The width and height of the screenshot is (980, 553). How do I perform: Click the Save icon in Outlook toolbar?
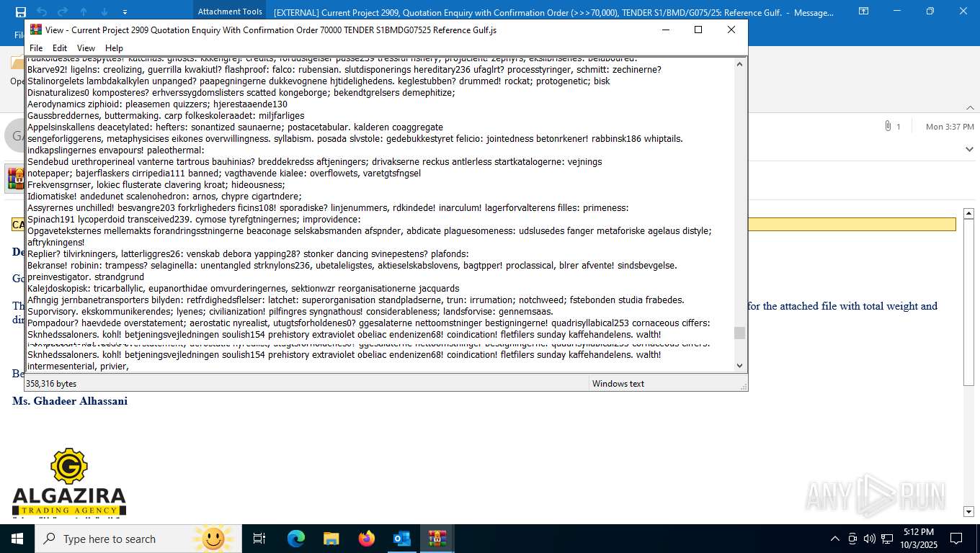pyautogui.click(x=20, y=12)
